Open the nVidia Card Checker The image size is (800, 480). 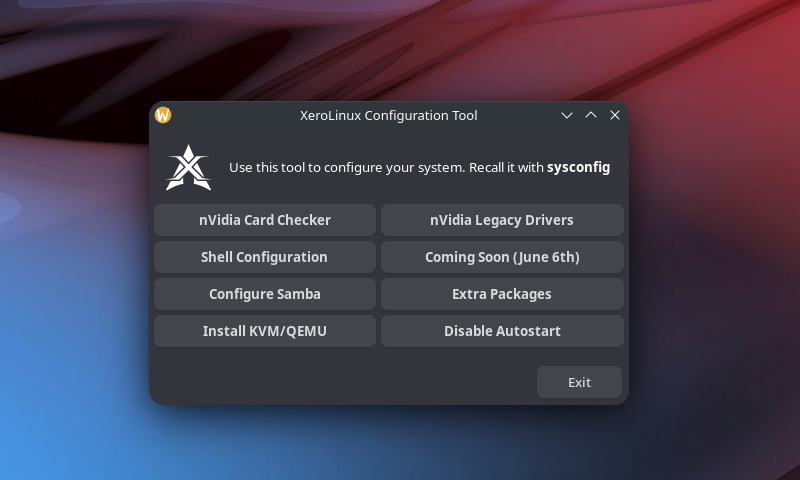265,220
